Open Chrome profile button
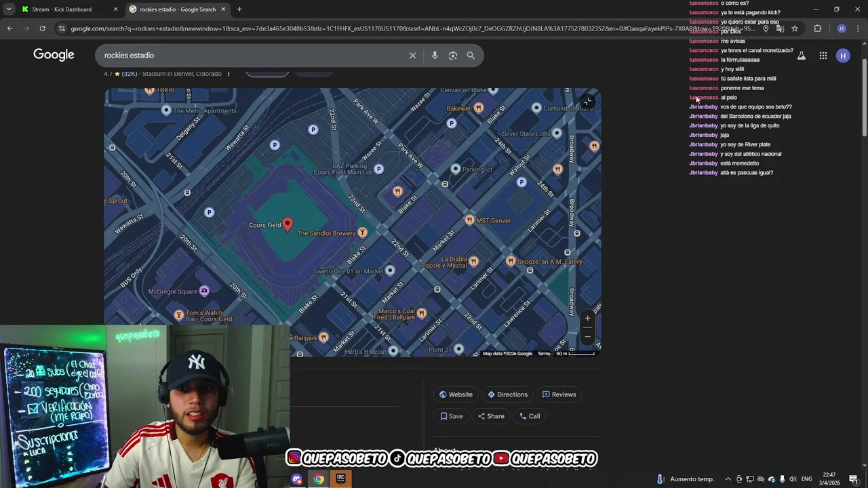 (x=842, y=28)
